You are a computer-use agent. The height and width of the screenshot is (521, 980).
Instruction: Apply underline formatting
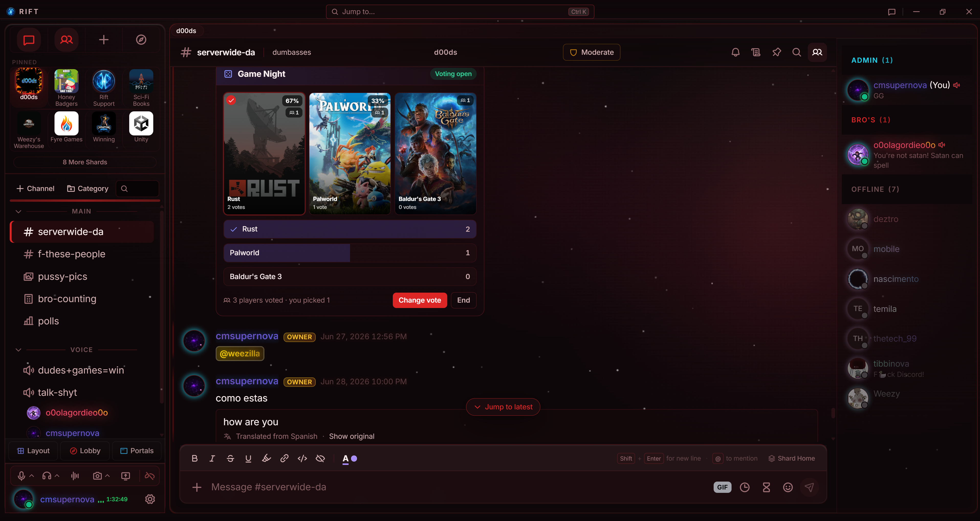[248, 459]
